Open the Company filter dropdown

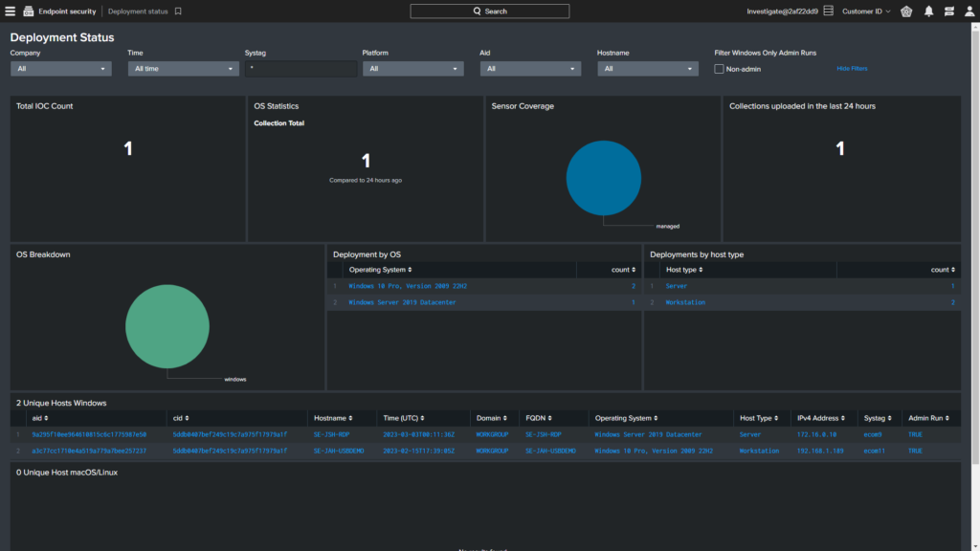pos(60,69)
